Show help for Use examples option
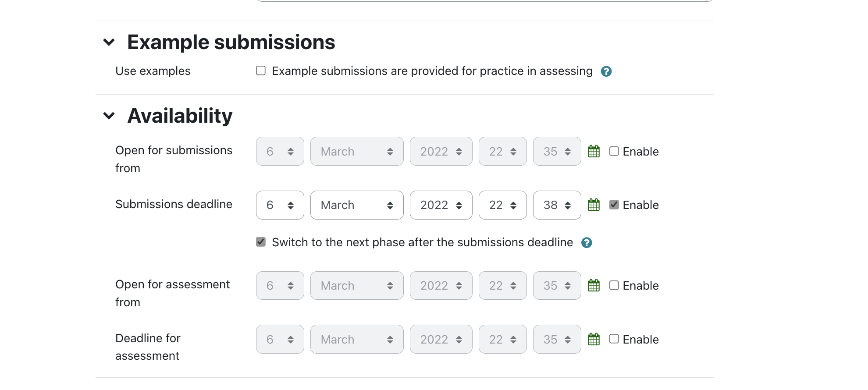The image size is (868, 390). [x=606, y=71]
